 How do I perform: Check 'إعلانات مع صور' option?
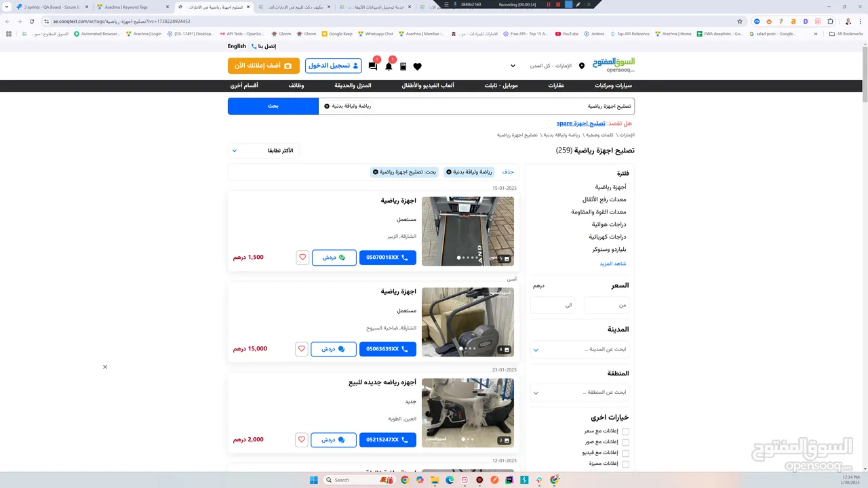pyautogui.click(x=626, y=443)
